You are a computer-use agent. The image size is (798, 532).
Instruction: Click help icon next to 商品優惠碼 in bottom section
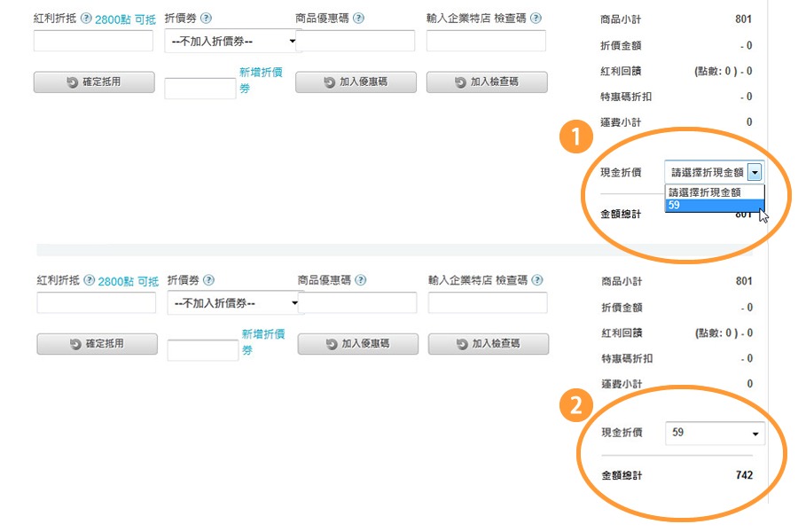coord(360,280)
